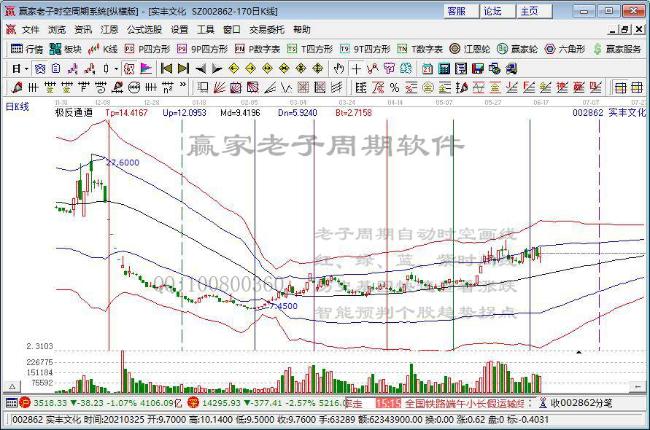The height and width of the screenshot is (430, 650).
Task: Enable the crosshair cursor tool
Action: 356,68
